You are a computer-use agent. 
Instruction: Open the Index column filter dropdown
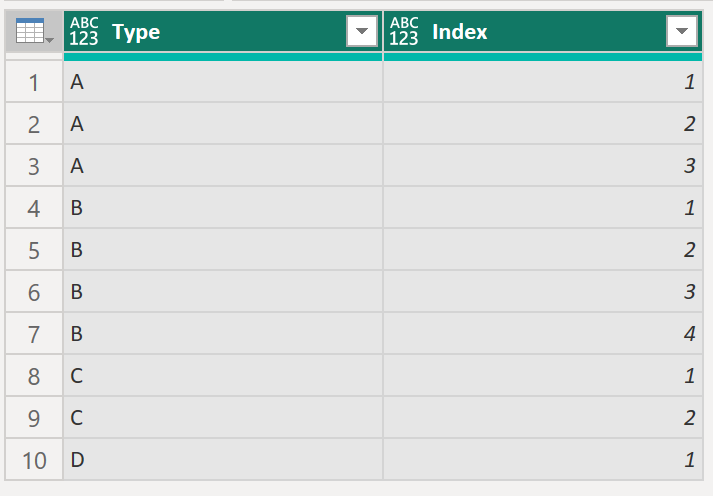coord(682,31)
